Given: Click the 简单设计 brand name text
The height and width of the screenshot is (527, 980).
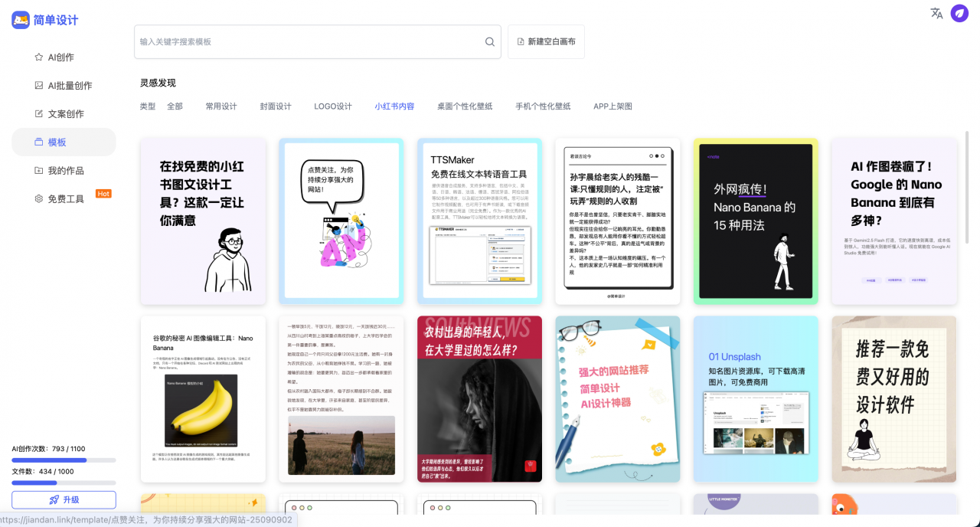Looking at the screenshot, I should pos(56,21).
